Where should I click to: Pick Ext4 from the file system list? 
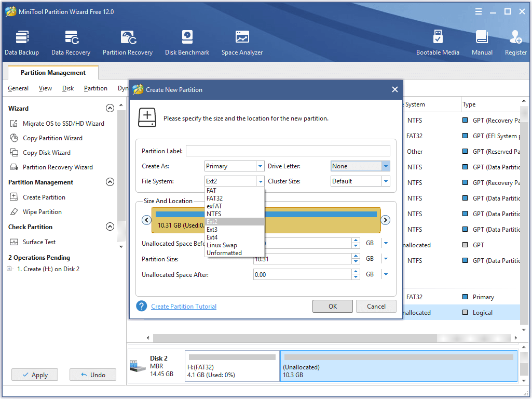[235, 237]
